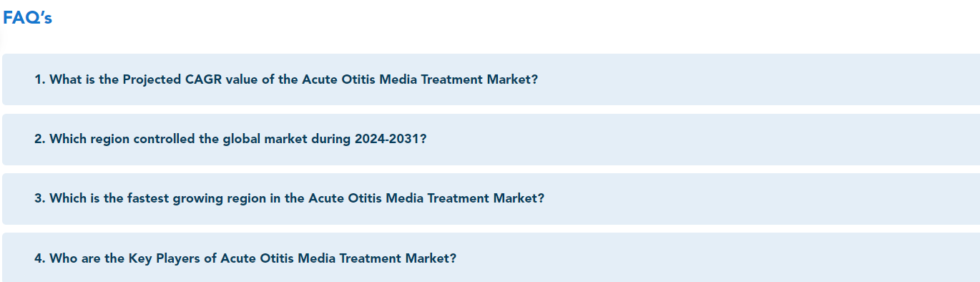The image size is (980, 282).
Task: Open FAQ item numbered 2
Action: pos(491,139)
